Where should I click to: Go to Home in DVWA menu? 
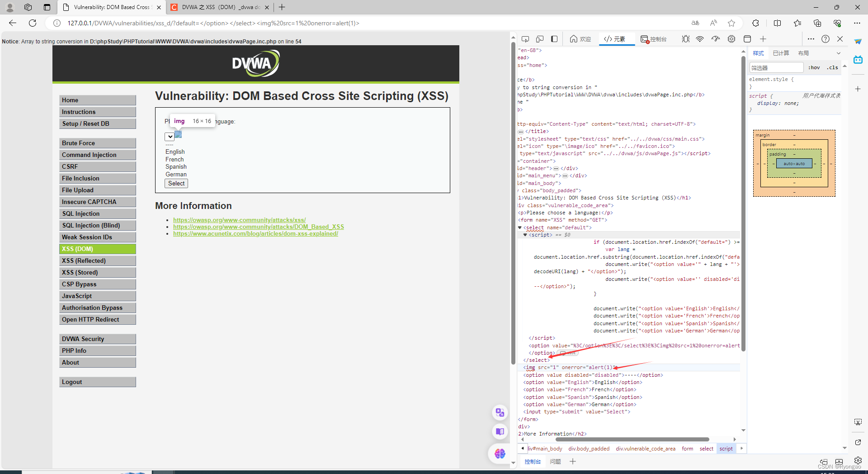[98, 100]
